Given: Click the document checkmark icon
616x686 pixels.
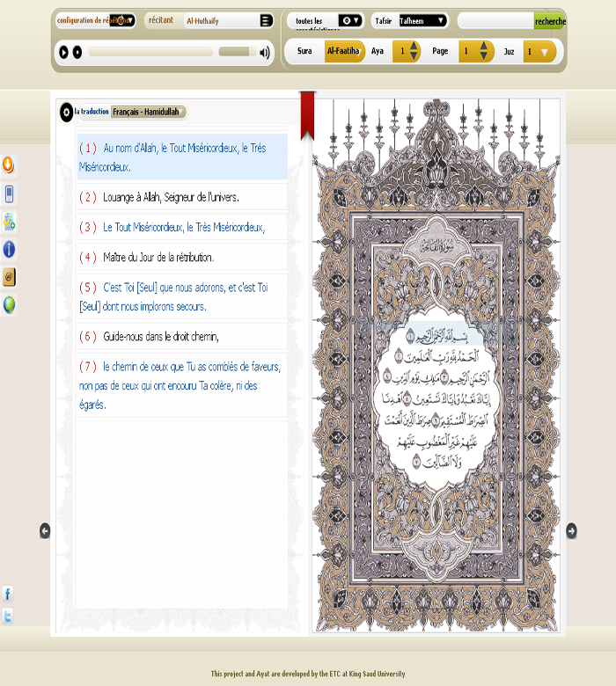Looking at the screenshot, I should click(x=9, y=222).
